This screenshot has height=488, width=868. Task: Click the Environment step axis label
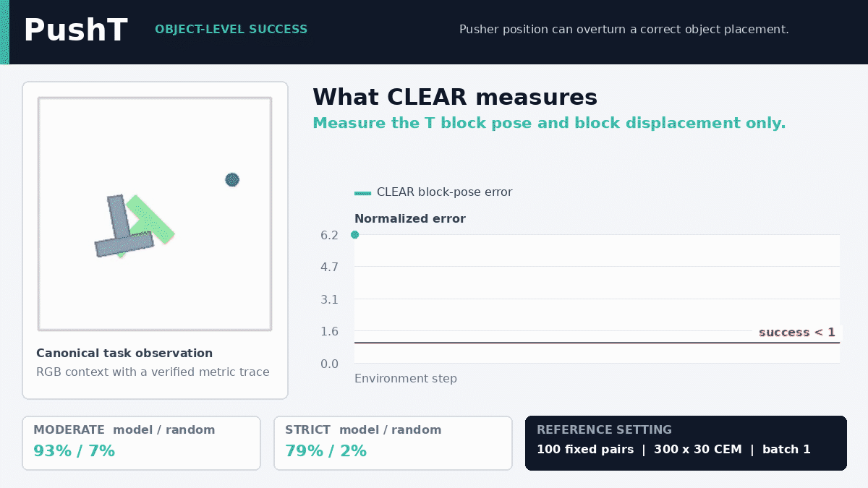pos(406,379)
